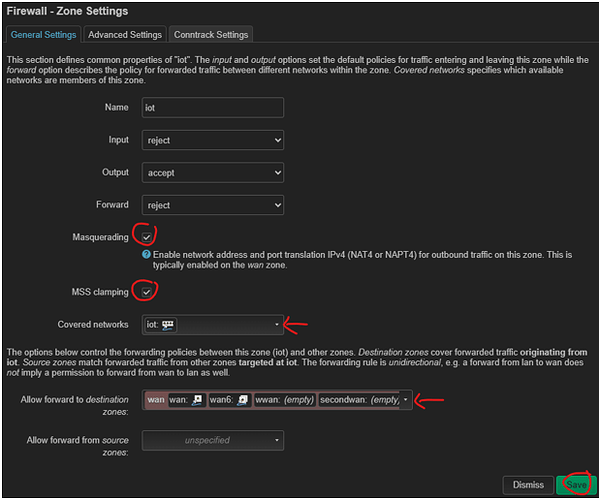
Task: Click the Save button
Action: 576,485
